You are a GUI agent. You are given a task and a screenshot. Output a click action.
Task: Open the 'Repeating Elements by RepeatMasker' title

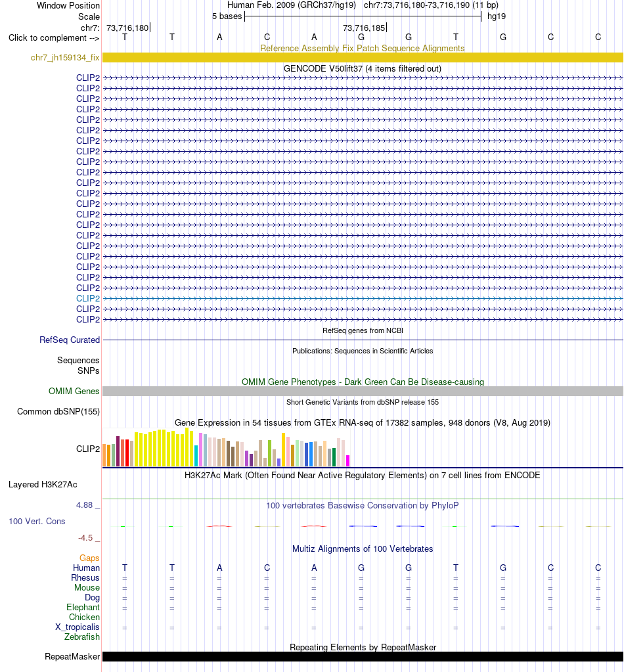(363, 647)
